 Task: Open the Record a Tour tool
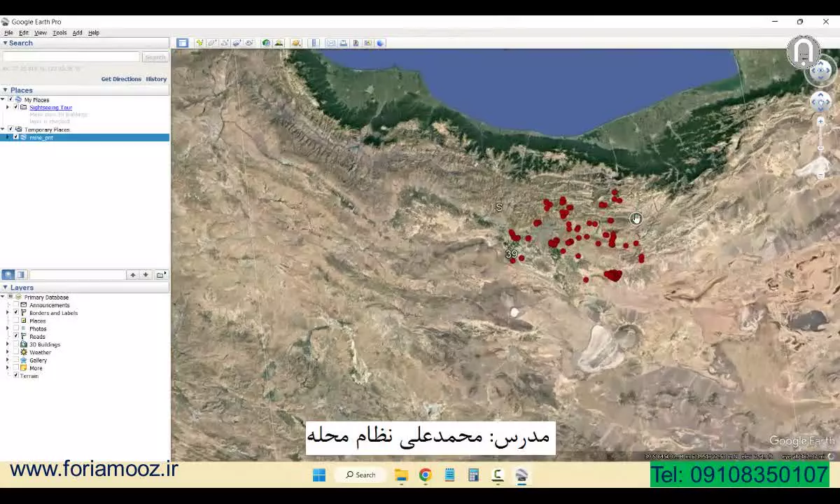pos(248,43)
